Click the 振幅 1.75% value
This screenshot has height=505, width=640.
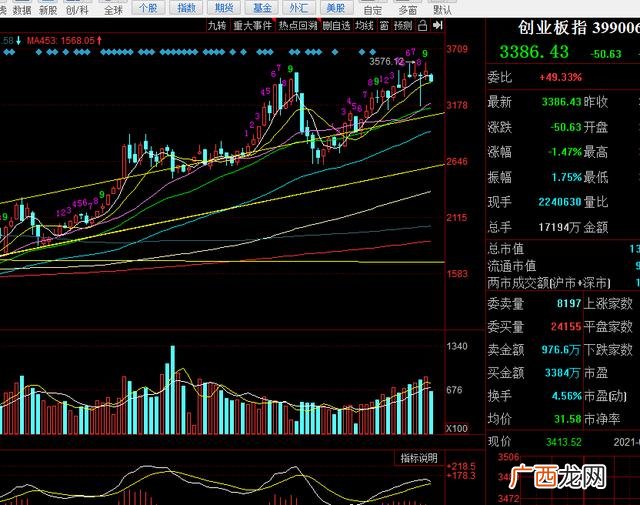point(567,177)
